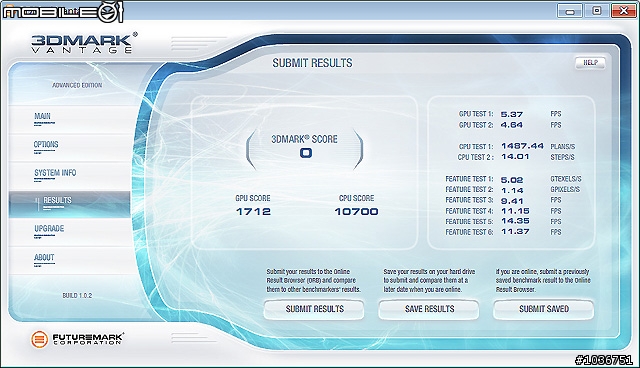Select CPU Test 2 value 14.01
The height and width of the screenshot is (368, 640).
tap(515, 157)
